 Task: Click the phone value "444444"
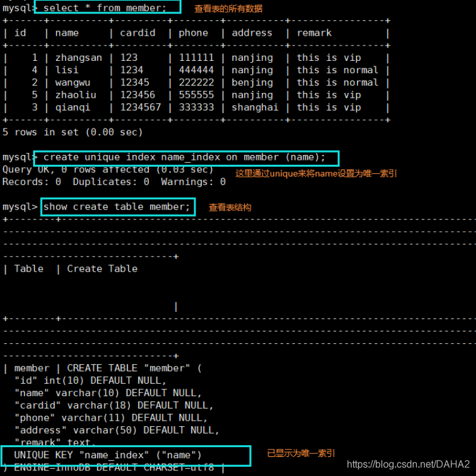click(196, 70)
